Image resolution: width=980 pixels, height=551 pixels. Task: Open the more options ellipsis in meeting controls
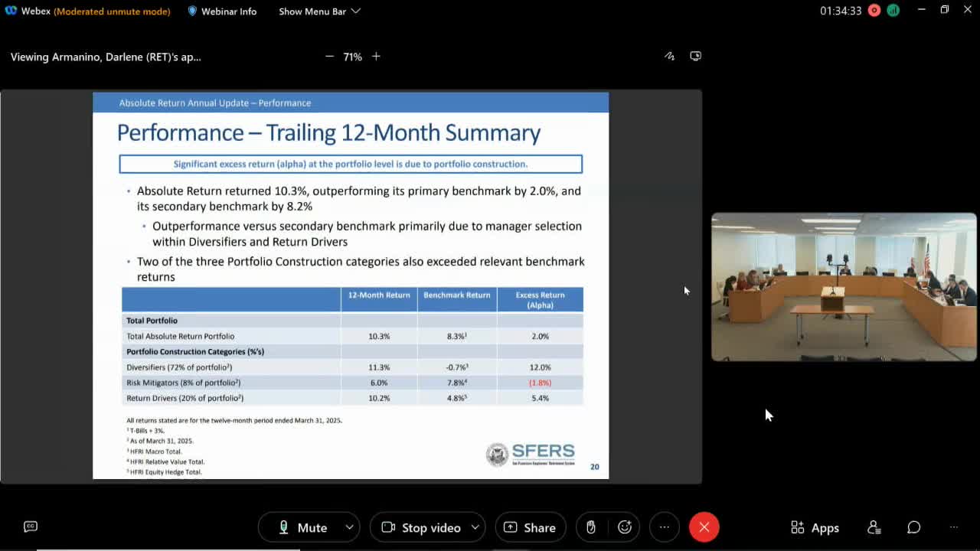point(664,527)
